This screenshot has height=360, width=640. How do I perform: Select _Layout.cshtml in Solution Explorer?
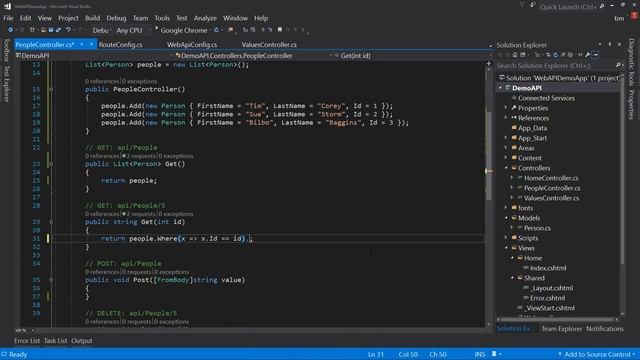(551, 288)
